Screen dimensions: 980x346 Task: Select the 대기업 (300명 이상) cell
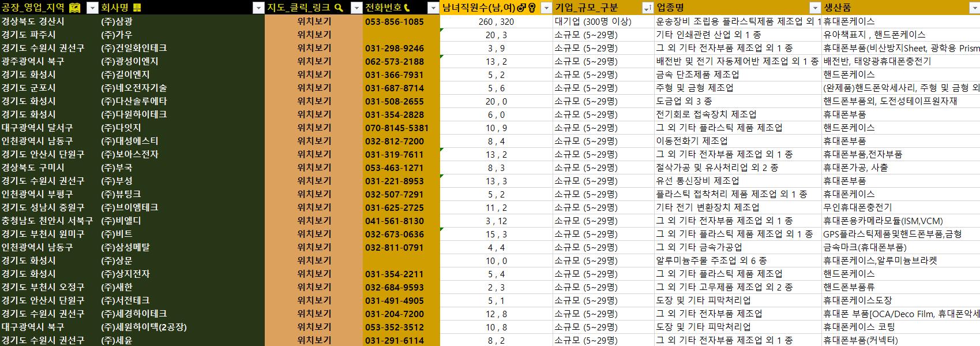(593, 21)
